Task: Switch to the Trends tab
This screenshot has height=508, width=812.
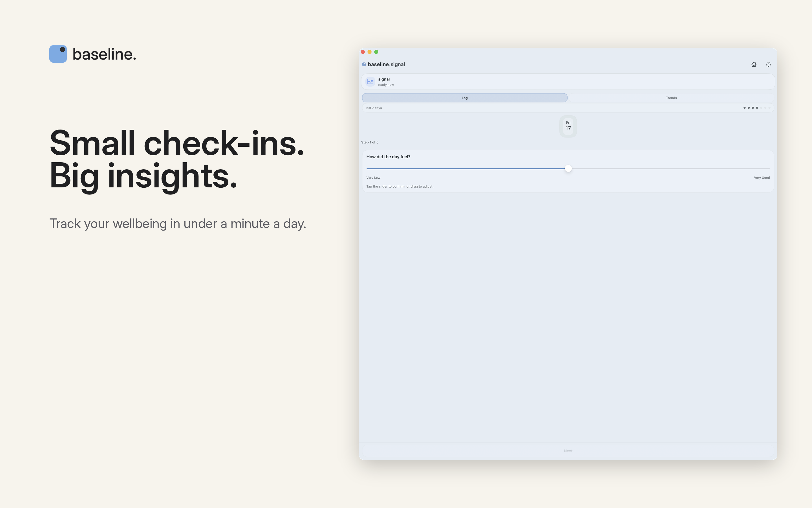Action: 671,98
